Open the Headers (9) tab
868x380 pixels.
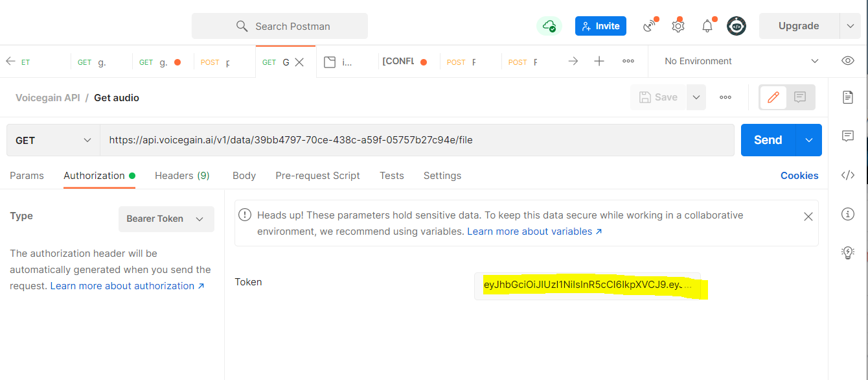click(182, 176)
